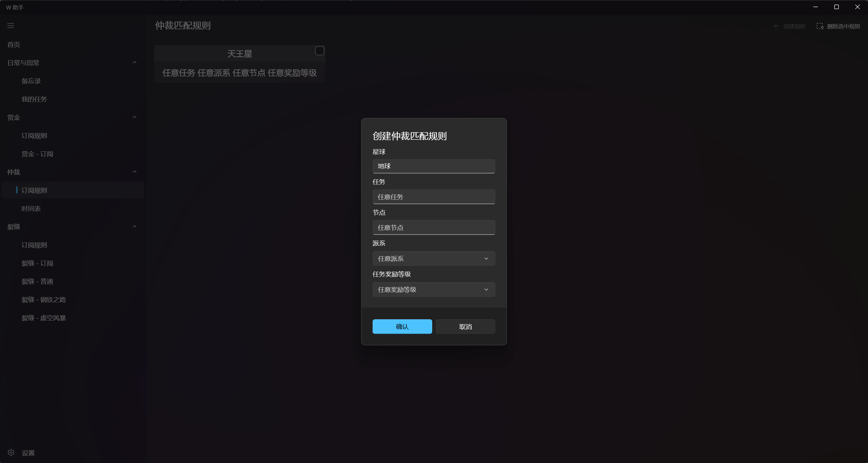Click the 确认 button

(x=402, y=326)
